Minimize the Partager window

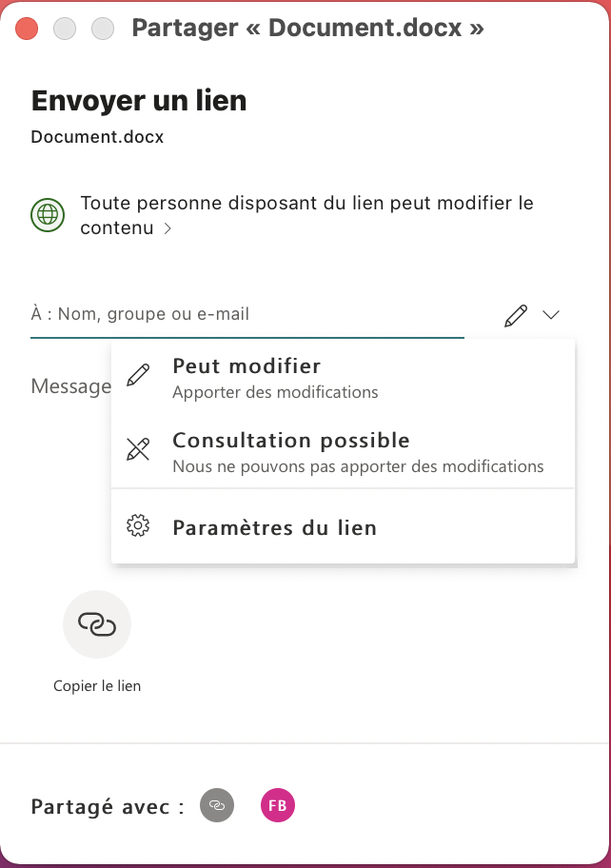[x=65, y=29]
